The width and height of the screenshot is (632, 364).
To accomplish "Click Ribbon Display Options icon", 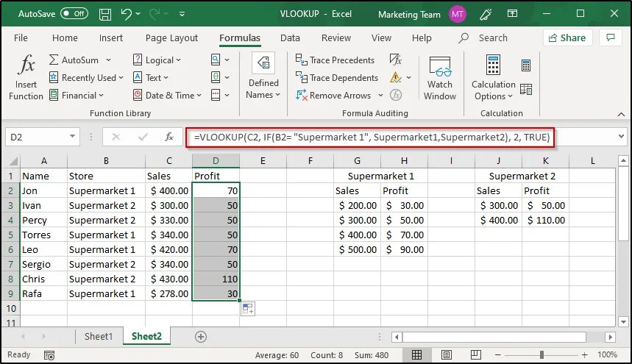I will [512, 14].
